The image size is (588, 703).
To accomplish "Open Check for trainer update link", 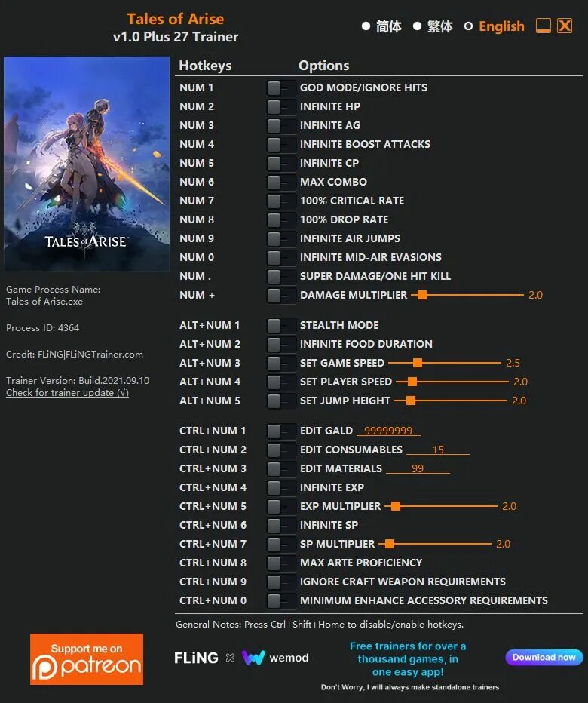I will 67,393.
